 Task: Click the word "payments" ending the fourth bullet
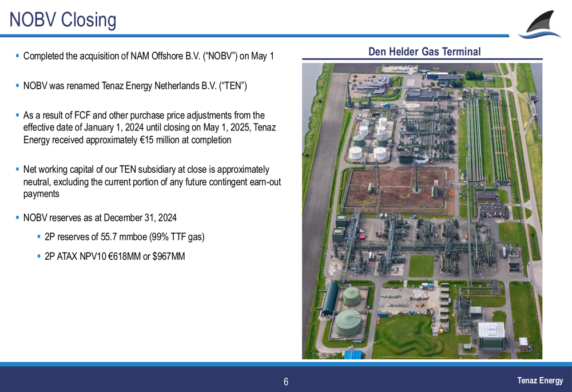[41, 194]
